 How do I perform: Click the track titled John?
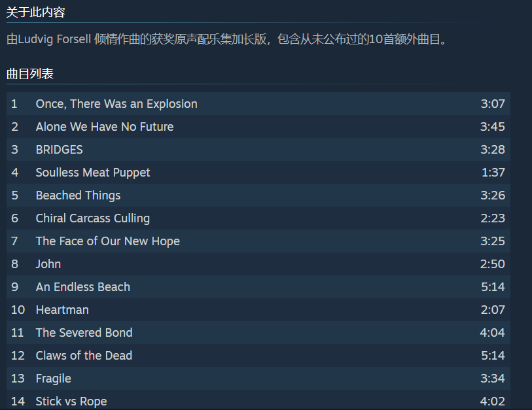pyautogui.click(x=258, y=264)
